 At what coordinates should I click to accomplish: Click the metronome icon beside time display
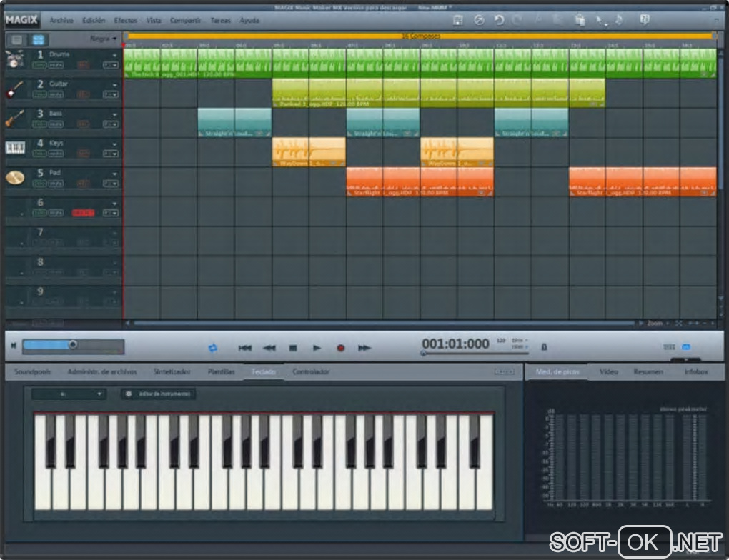(x=544, y=347)
